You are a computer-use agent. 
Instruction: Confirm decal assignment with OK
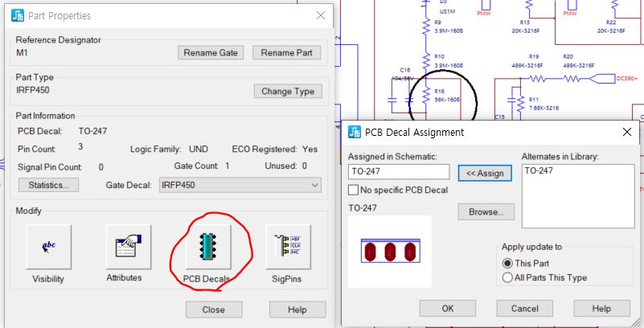(x=448, y=309)
